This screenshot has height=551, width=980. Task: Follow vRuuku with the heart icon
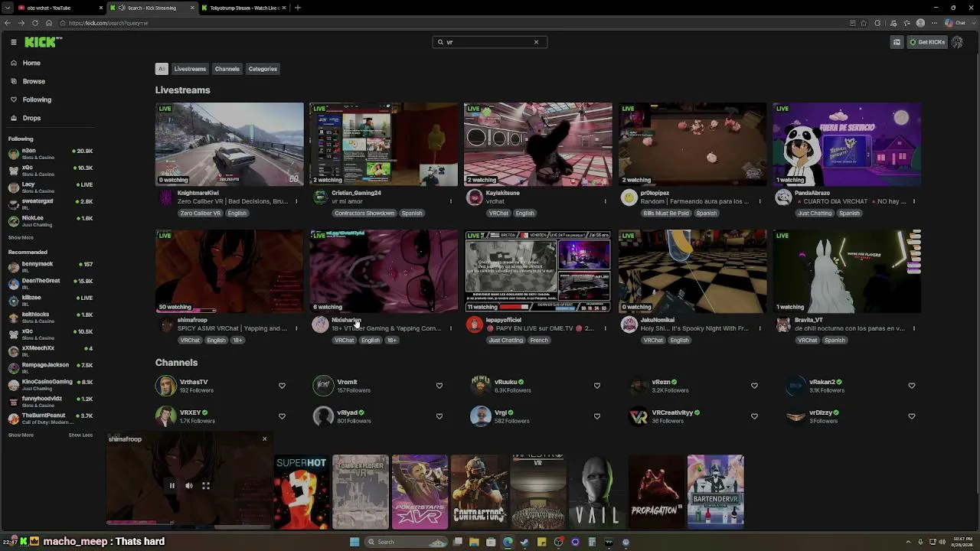pos(597,386)
